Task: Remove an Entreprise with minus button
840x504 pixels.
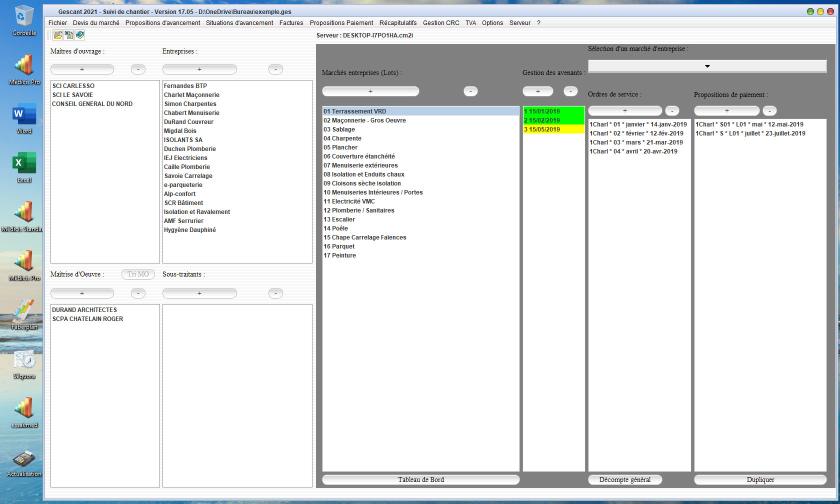Action: pyautogui.click(x=275, y=69)
